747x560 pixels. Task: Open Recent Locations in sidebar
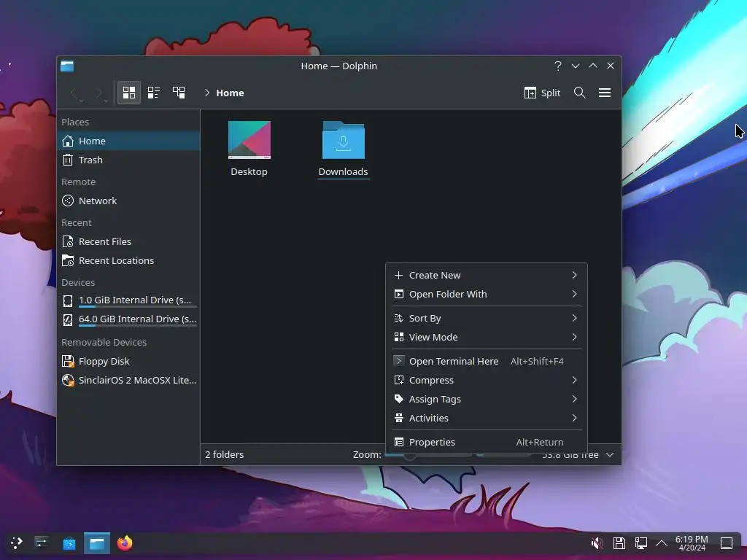coord(128,261)
